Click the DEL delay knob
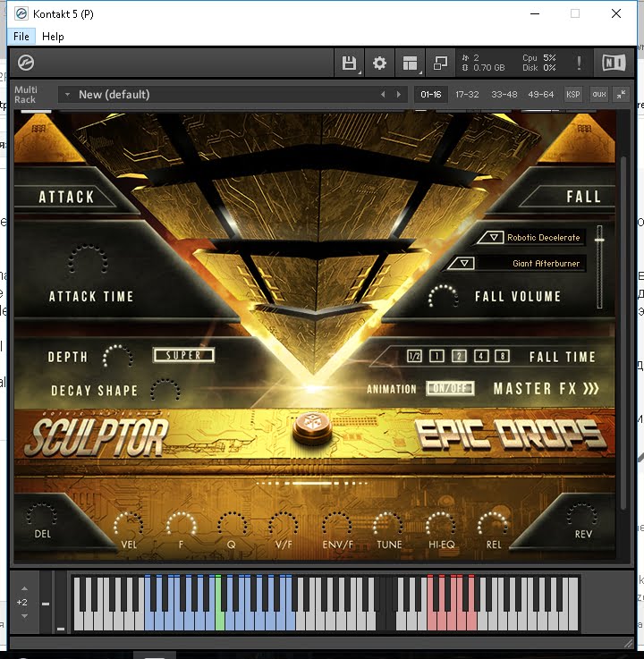644x659 pixels. (x=42, y=514)
